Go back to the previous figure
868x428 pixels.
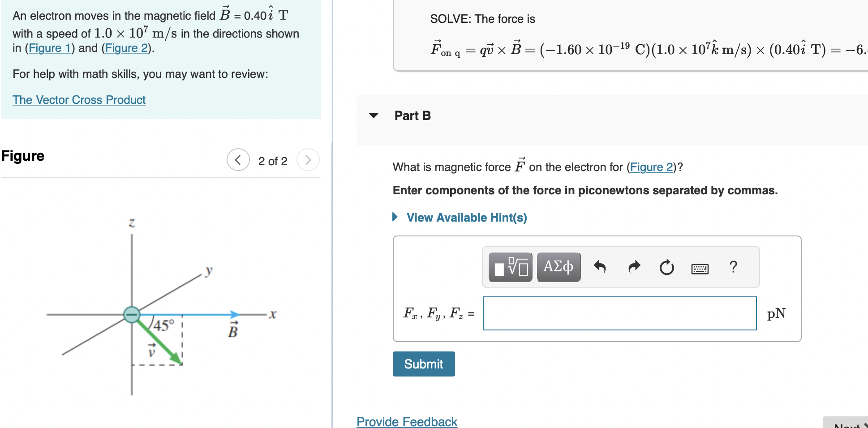pos(238,159)
